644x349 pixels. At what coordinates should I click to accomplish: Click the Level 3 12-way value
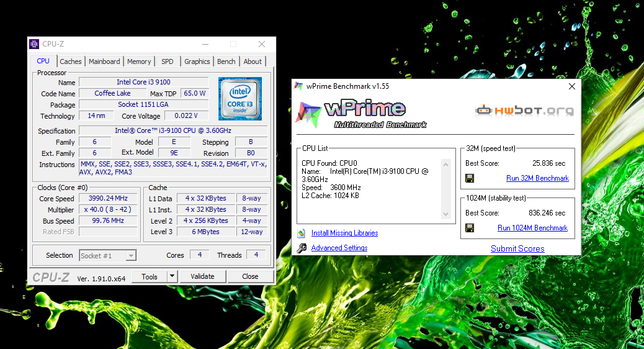(252, 232)
